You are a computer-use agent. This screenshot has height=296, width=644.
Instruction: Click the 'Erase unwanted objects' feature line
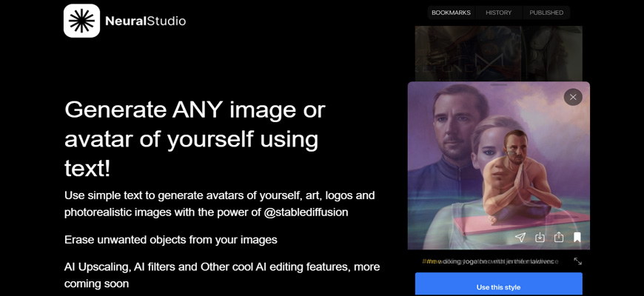click(170, 240)
